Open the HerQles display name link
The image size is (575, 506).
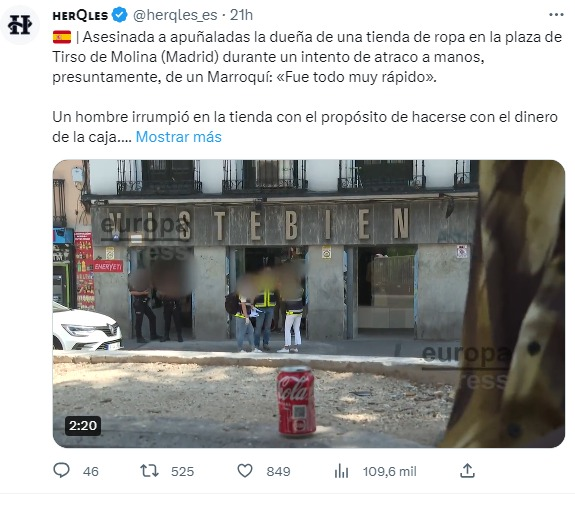[x=80, y=15]
